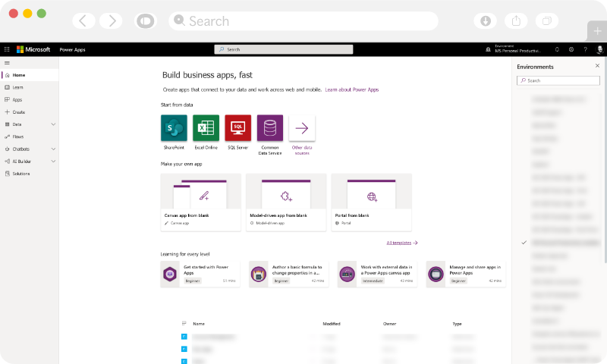
Task: Open a new browser tab
Action: pos(597,31)
